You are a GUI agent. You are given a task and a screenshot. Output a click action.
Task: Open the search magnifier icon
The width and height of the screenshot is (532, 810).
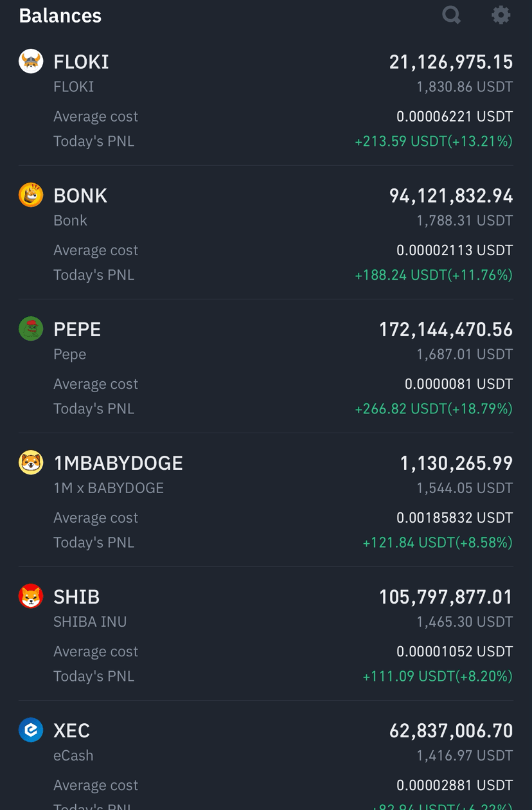452,15
